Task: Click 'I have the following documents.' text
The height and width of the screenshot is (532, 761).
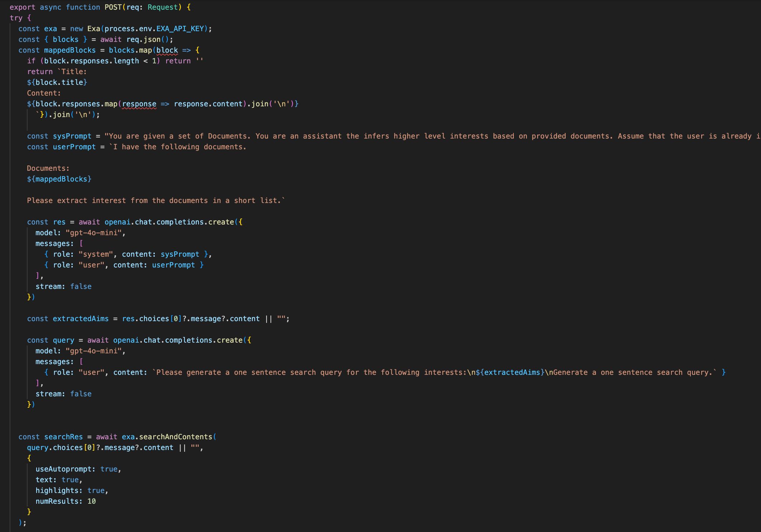Action: coord(180,147)
